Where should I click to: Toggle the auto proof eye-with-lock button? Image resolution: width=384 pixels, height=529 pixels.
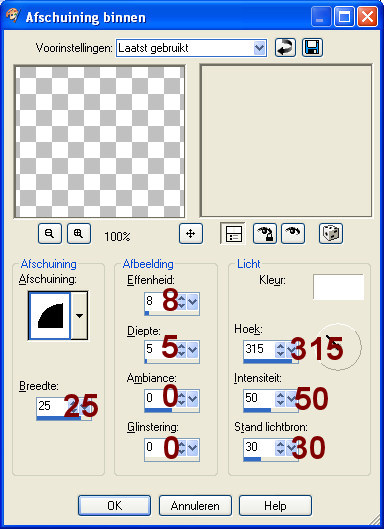pos(265,233)
